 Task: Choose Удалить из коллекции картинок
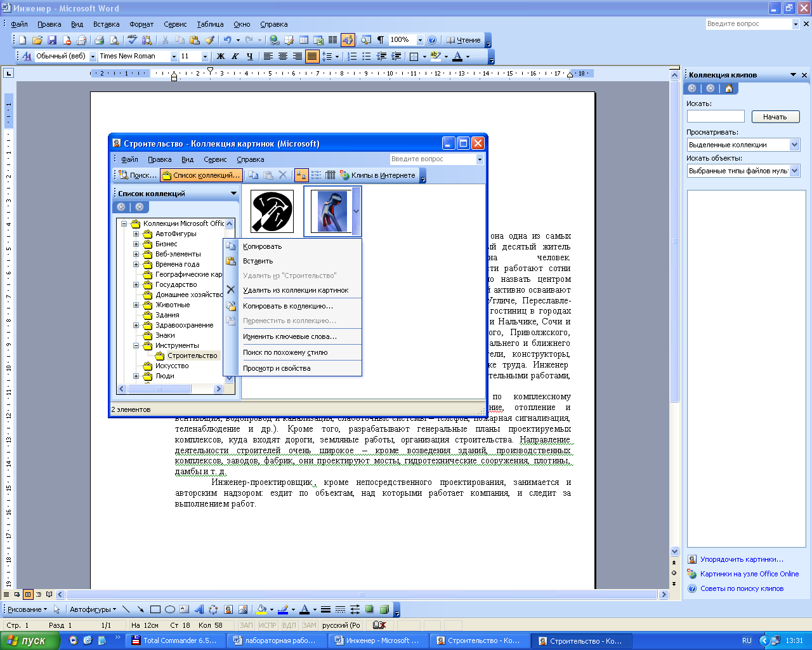tap(293, 290)
